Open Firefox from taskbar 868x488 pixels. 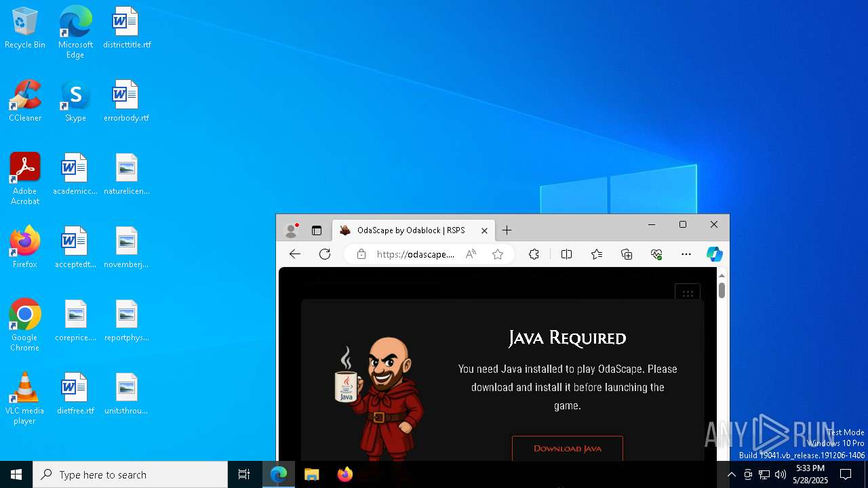point(345,474)
